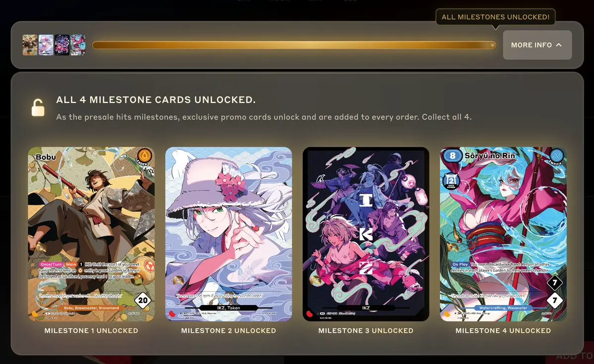This screenshot has height=364, width=594.
Task: Click the Gate Power icon on Rin card
Action: pyautogui.click(x=451, y=181)
